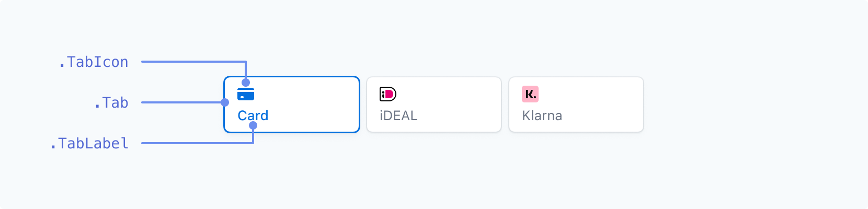The width and height of the screenshot is (868, 209).
Task: Click the annotation dot beneath the Card label
Action: click(x=253, y=125)
